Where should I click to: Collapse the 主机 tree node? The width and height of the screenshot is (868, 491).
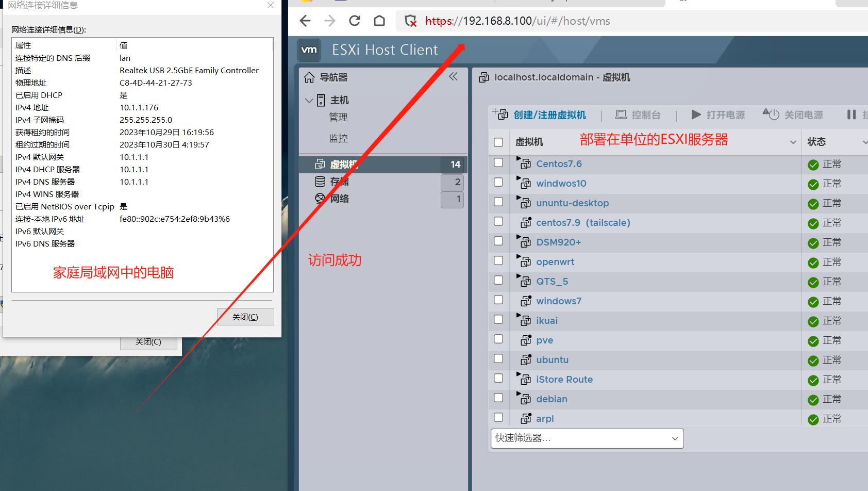coord(309,101)
